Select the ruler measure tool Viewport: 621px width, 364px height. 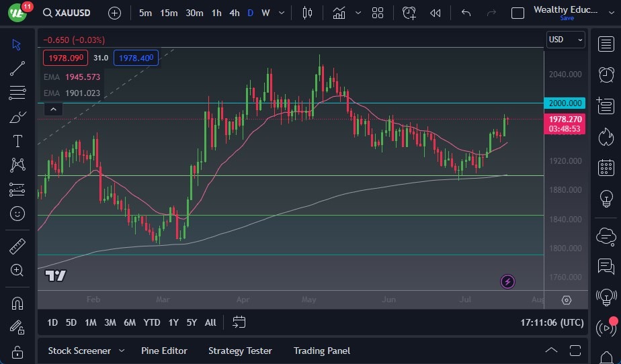(17, 246)
